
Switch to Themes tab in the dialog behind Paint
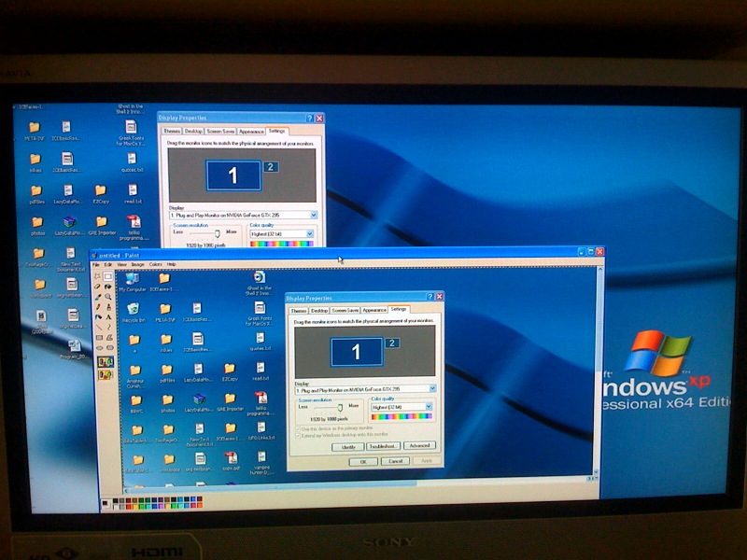tap(172, 131)
